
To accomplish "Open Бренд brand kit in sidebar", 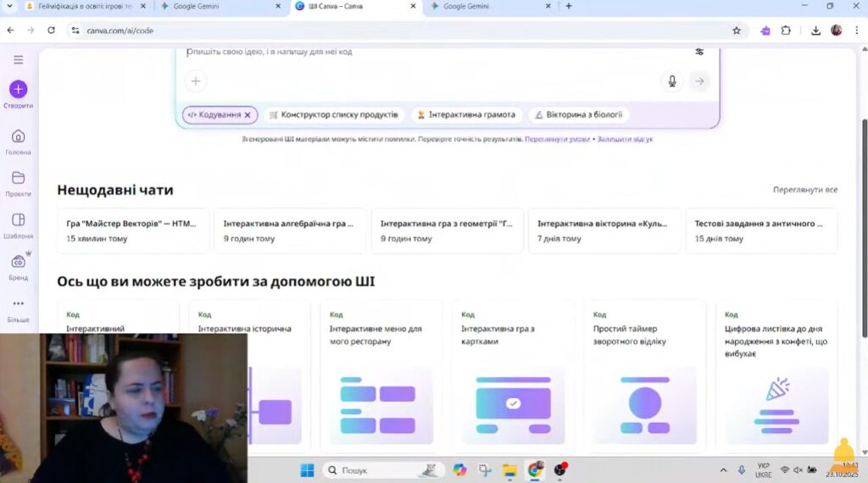I will [x=18, y=263].
